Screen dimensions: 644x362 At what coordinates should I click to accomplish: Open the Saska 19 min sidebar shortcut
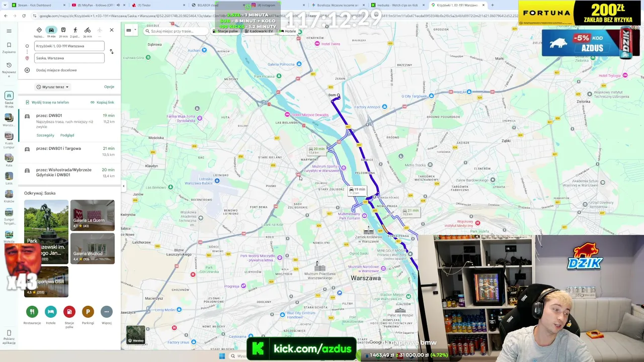click(9, 100)
